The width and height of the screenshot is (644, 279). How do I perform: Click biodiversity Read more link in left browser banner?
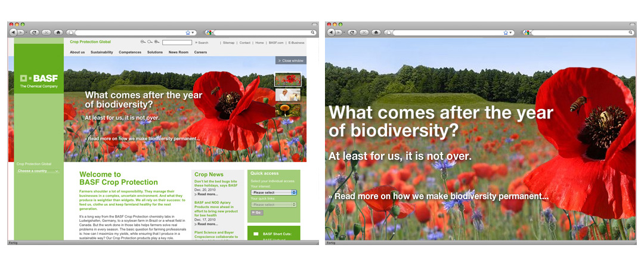click(143, 138)
